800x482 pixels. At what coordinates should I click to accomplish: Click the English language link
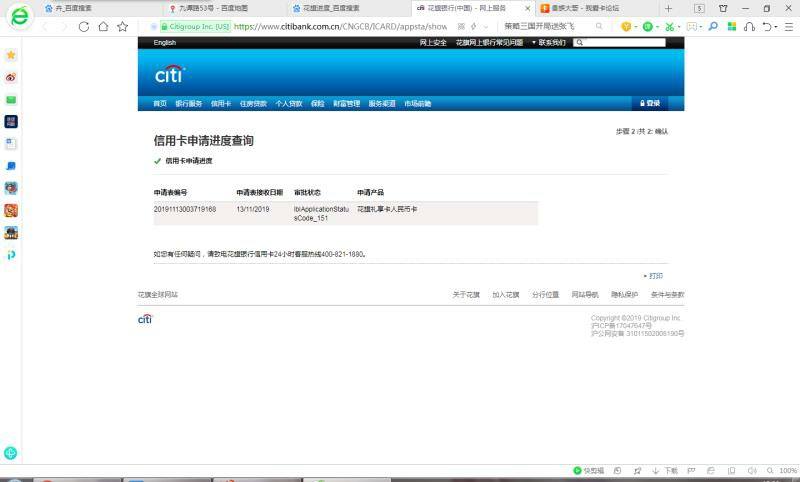[165, 43]
